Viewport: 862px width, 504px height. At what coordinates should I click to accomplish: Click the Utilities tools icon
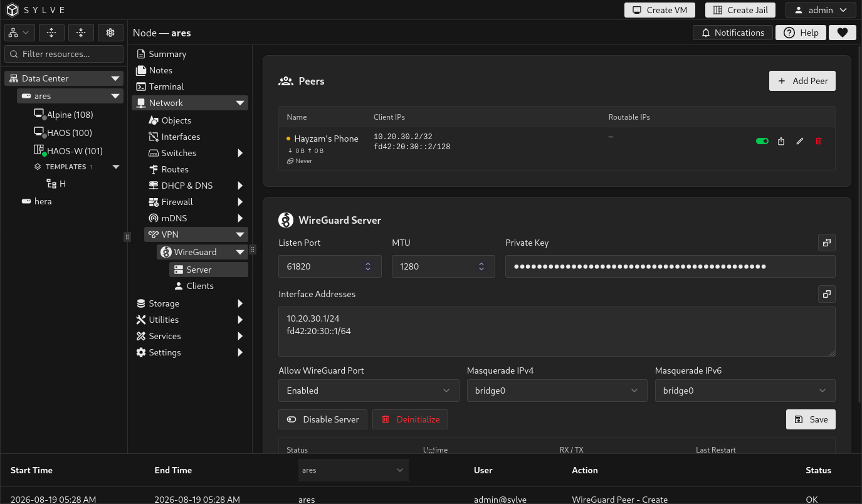pos(141,320)
